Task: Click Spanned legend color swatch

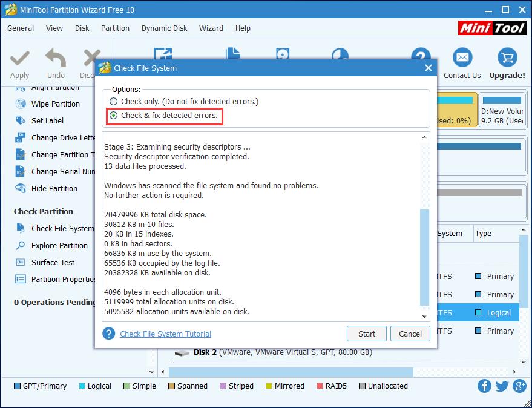Action: 172,386
